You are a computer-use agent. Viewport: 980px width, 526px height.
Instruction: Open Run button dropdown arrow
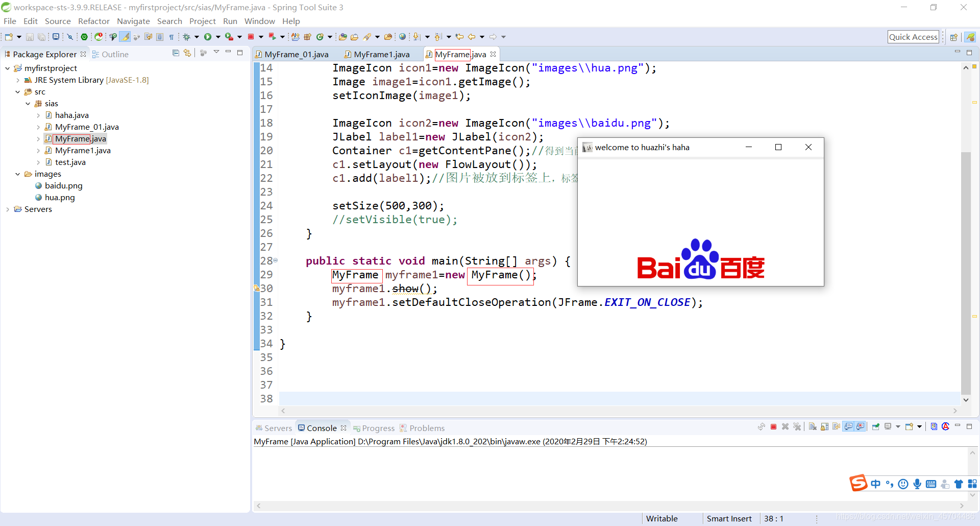point(218,37)
